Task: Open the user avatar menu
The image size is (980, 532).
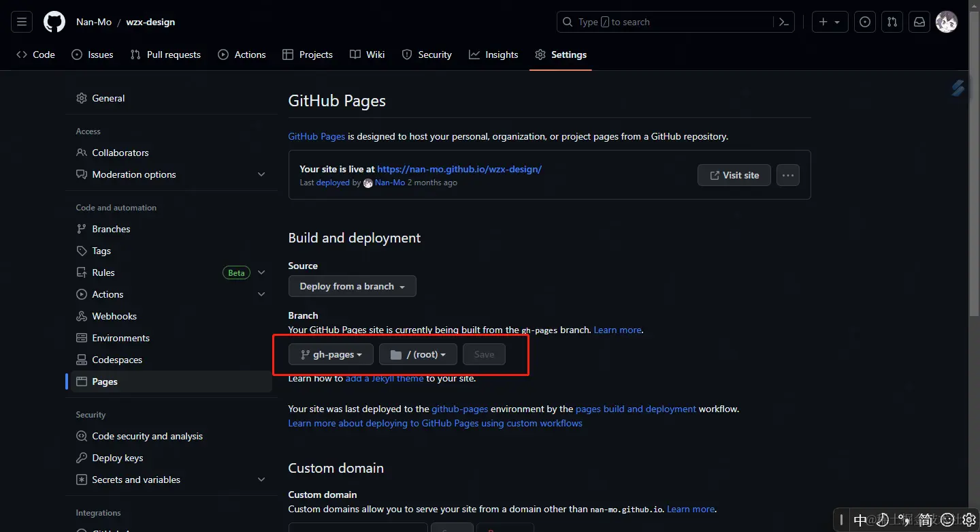Action: coord(947,22)
